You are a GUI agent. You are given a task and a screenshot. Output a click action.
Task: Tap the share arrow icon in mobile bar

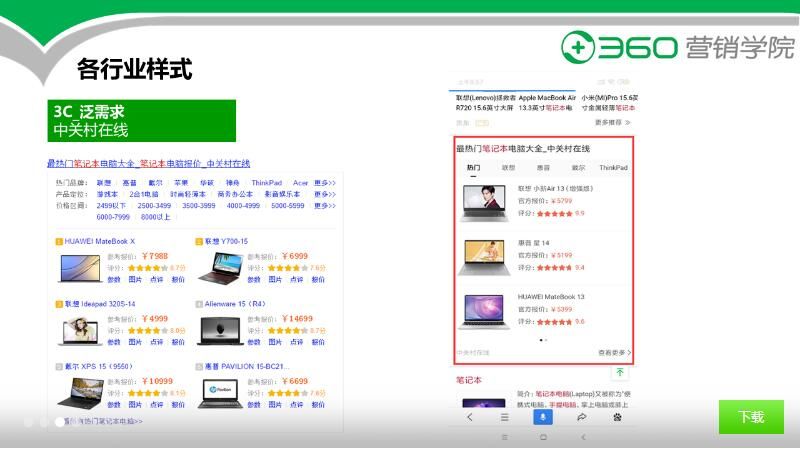581,417
